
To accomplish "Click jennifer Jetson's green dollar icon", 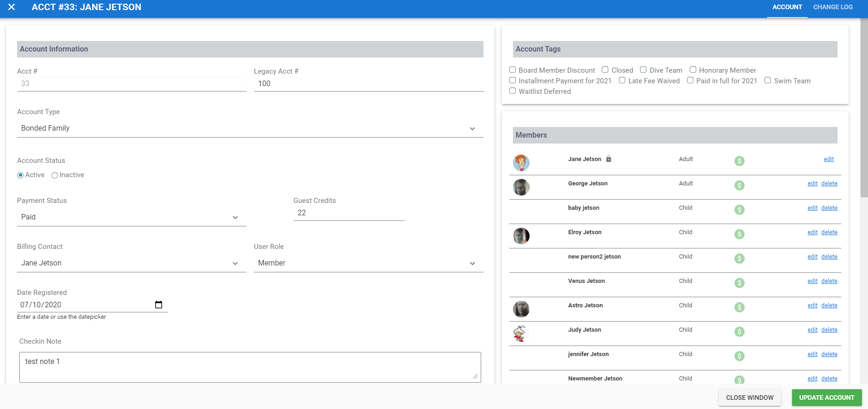I will tap(740, 356).
